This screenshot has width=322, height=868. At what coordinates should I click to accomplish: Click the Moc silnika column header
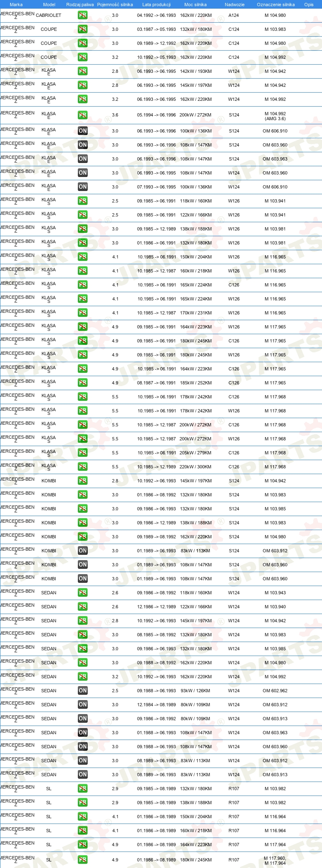(196, 5)
